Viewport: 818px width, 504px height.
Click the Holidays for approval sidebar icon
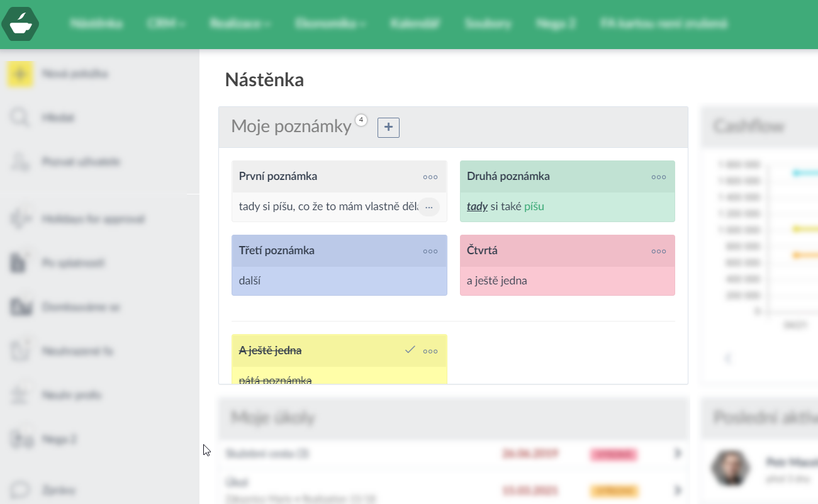click(x=20, y=219)
